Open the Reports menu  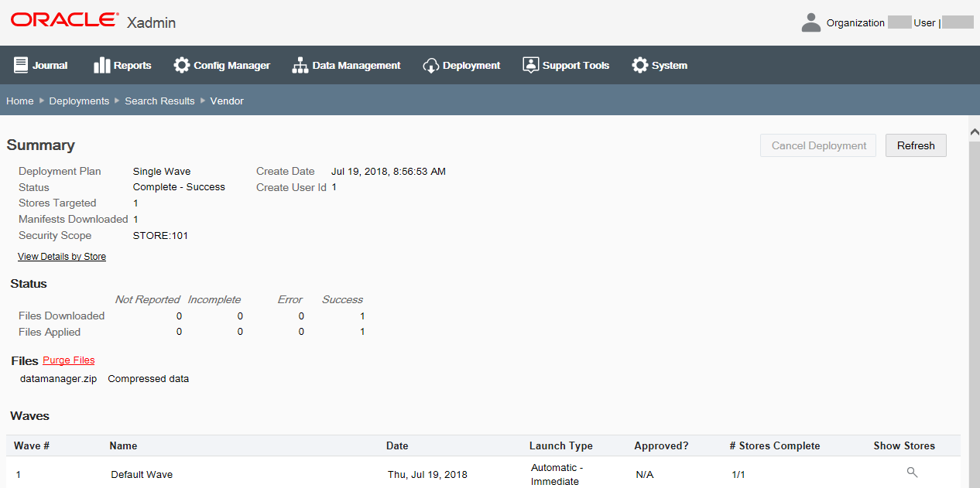122,65
